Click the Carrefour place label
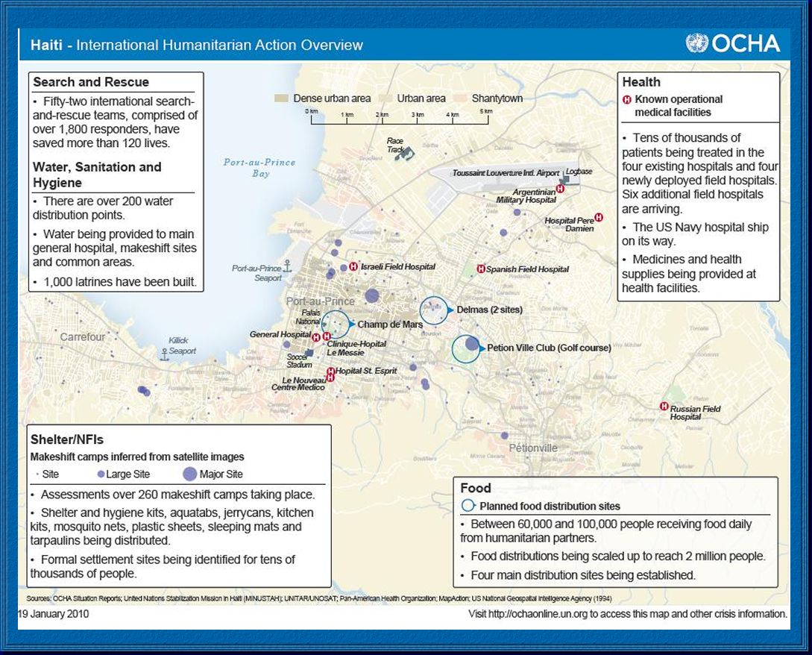Image resolution: width=812 pixels, height=655 pixels. pyautogui.click(x=82, y=337)
